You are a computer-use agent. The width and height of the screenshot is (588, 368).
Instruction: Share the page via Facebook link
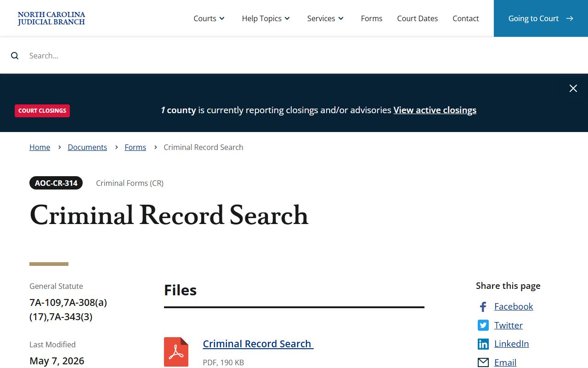pos(514,306)
